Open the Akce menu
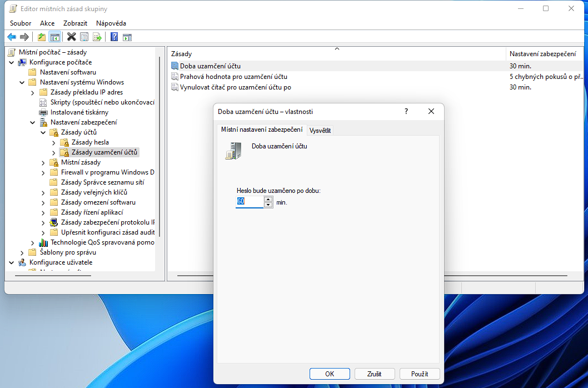 (47, 23)
